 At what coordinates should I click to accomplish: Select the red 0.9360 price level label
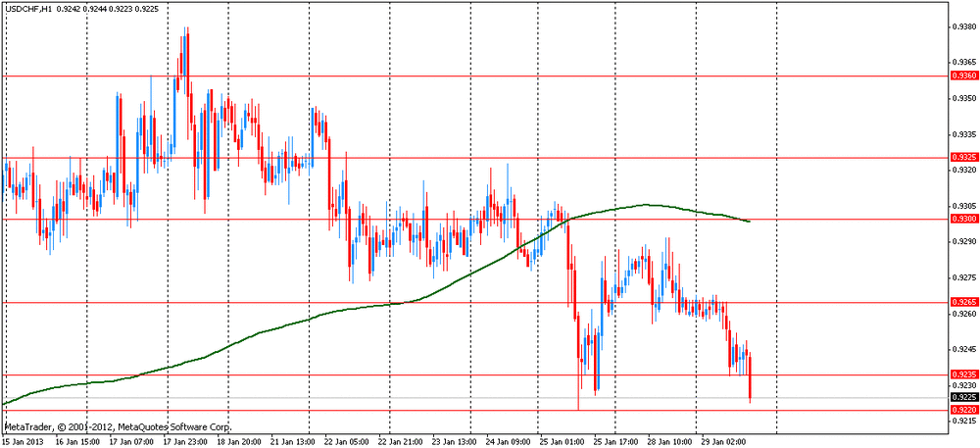(x=964, y=75)
